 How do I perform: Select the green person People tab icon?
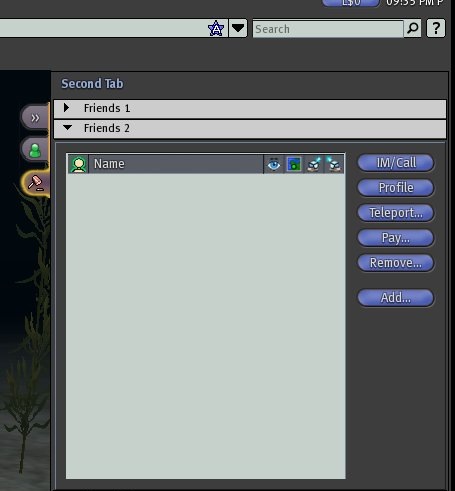(35, 150)
